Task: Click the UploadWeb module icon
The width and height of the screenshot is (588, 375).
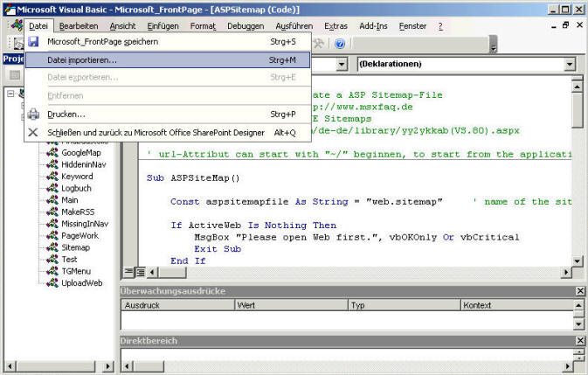Action: tap(52, 282)
